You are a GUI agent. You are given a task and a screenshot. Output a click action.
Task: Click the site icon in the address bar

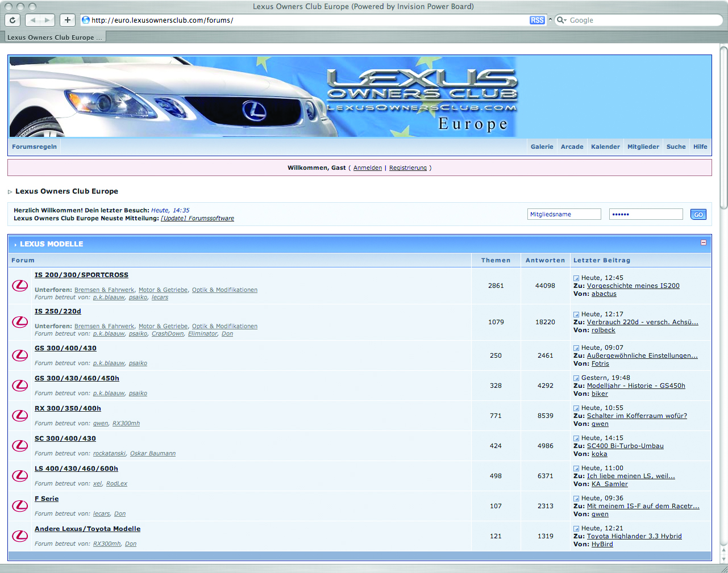click(x=86, y=20)
